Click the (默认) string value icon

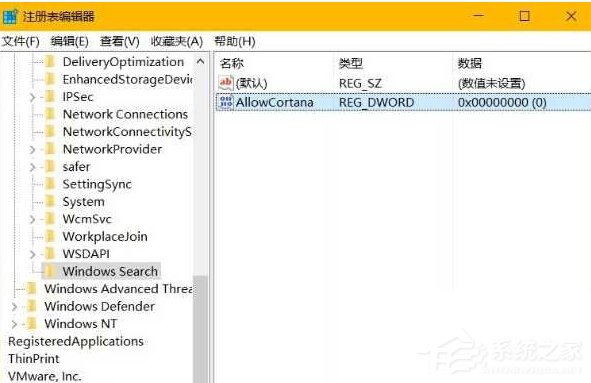(226, 83)
